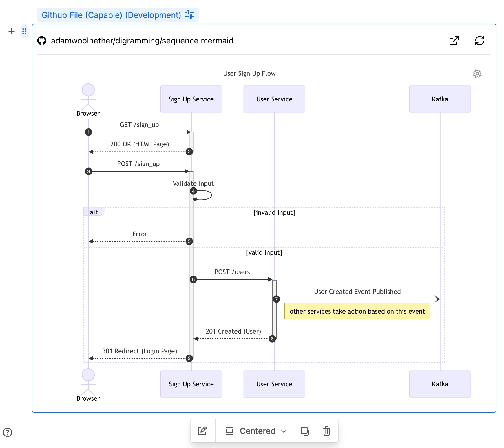Click the GitHub logo next to the filename

pyautogui.click(x=42, y=41)
